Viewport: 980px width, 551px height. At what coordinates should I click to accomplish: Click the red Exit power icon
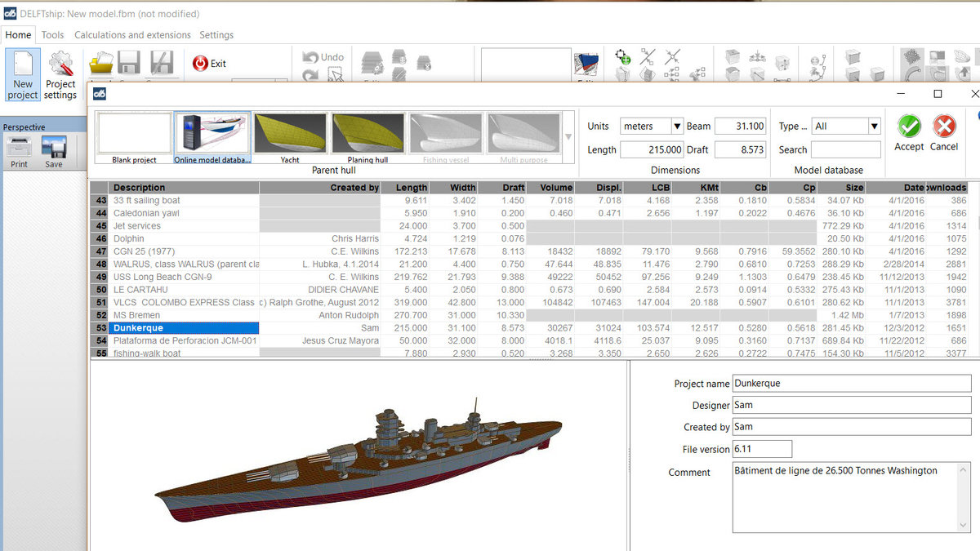coord(200,63)
